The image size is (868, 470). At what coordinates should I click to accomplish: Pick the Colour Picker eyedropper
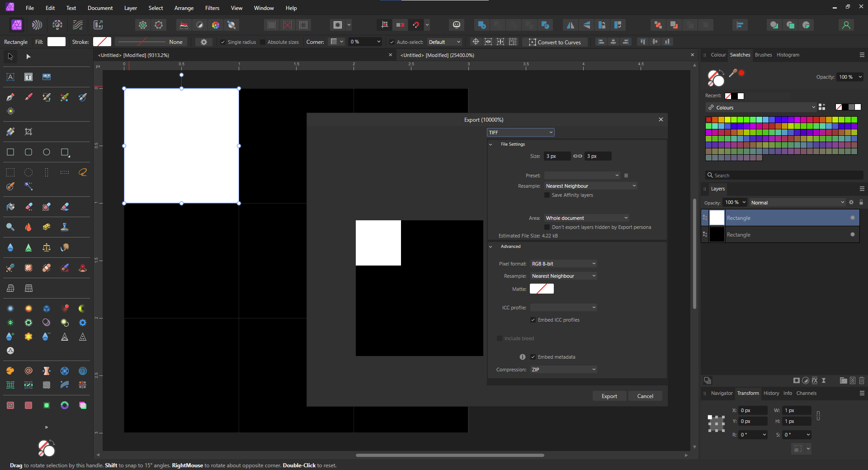tap(733, 73)
